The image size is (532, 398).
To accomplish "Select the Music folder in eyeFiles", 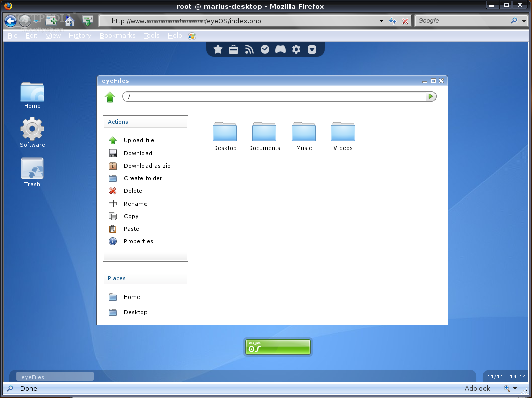I will click(304, 136).
